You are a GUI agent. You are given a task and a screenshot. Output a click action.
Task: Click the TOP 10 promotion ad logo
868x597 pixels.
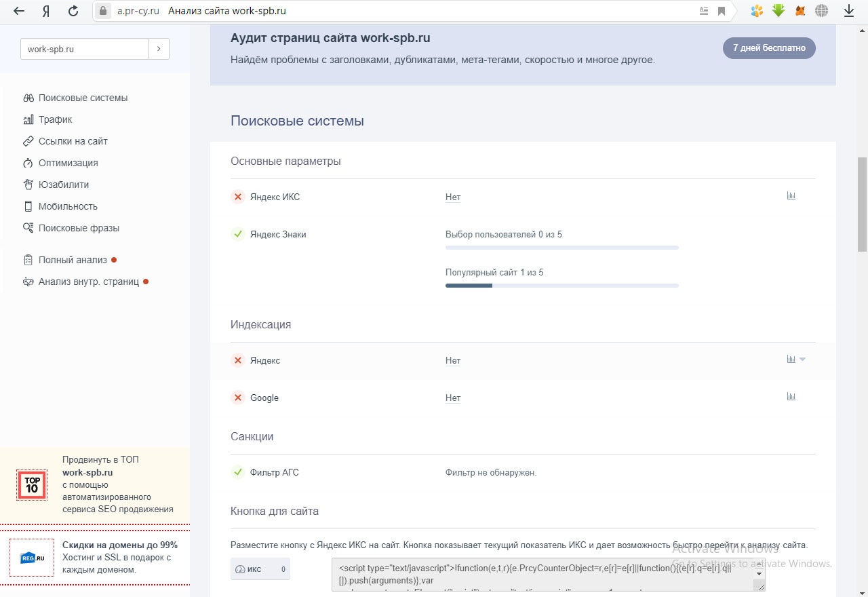32,485
